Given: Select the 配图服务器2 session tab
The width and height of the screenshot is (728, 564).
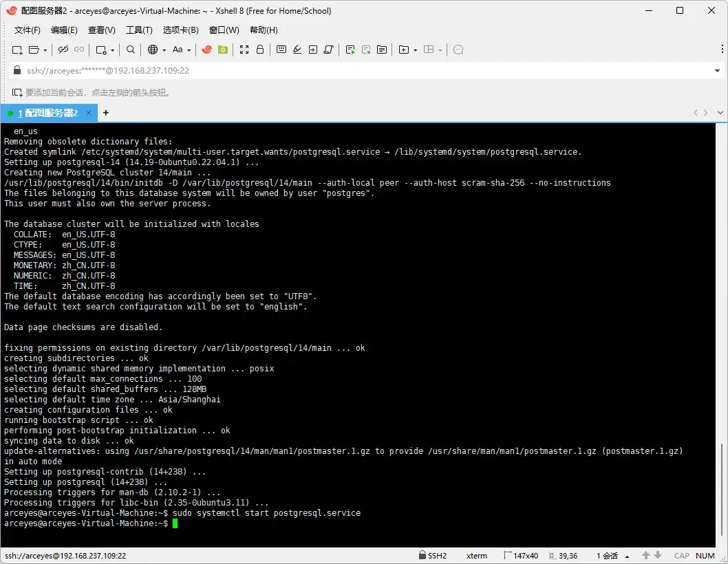Looking at the screenshot, I should 48,113.
